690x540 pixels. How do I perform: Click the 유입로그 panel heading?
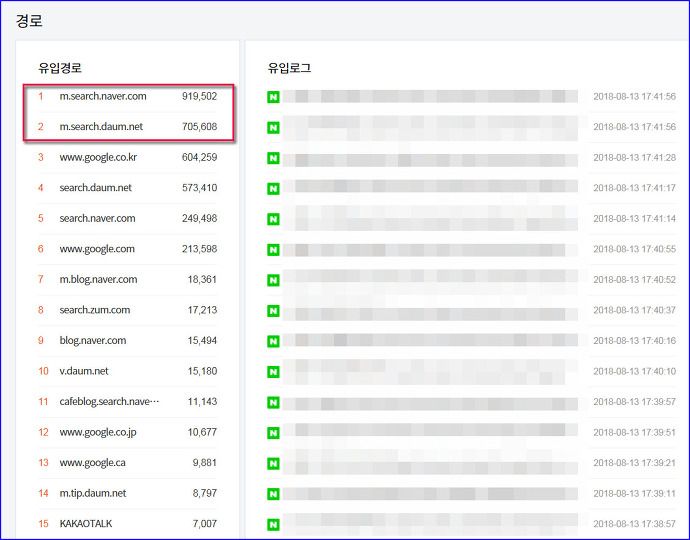point(290,68)
